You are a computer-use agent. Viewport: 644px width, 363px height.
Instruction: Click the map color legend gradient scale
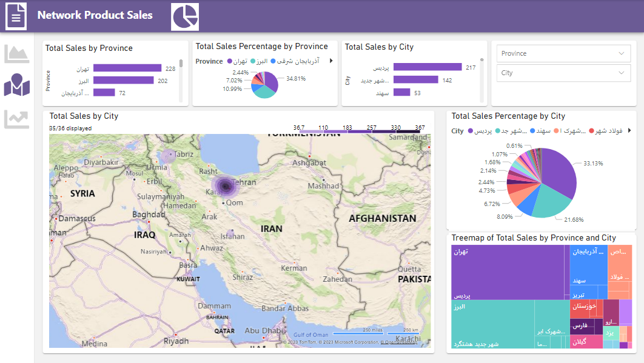(360, 132)
